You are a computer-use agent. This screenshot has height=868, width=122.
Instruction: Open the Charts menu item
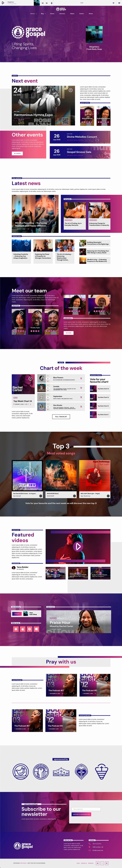click(x=52, y=14)
